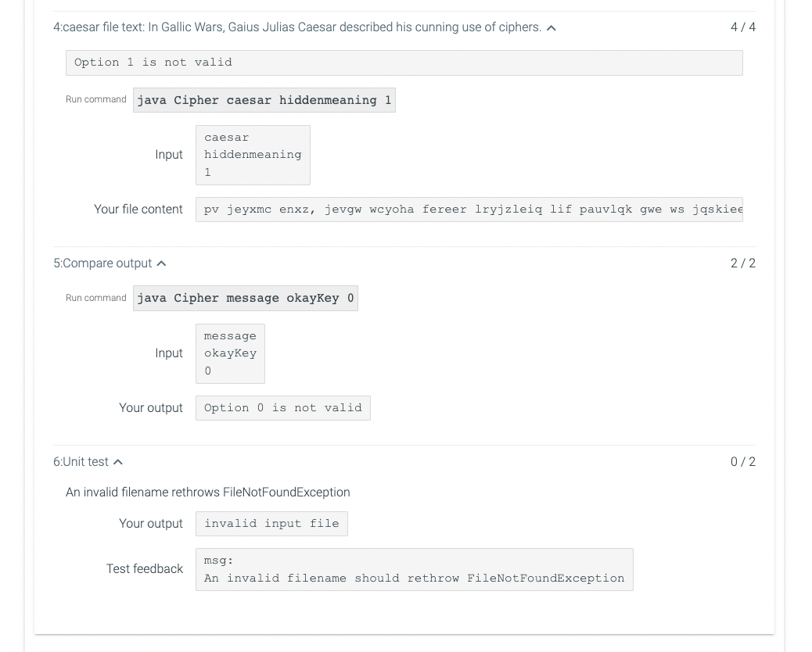Select the Test feedback message box
The width and height of the screenshot is (812, 652).
(x=414, y=569)
